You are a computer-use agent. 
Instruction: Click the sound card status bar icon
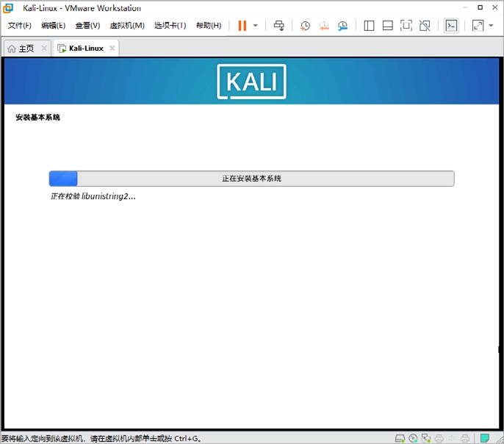pyautogui.click(x=453, y=438)
